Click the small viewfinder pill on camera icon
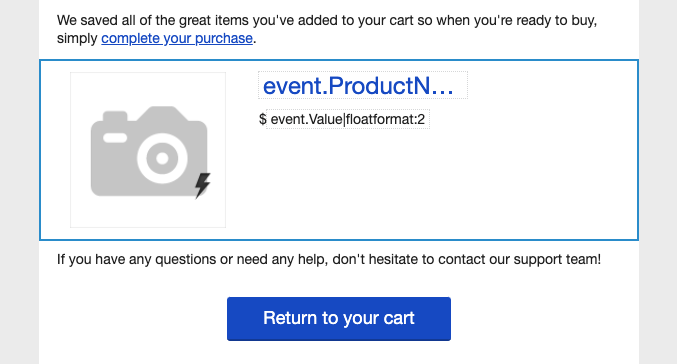The image size is (677, 364). pos(115,138)
